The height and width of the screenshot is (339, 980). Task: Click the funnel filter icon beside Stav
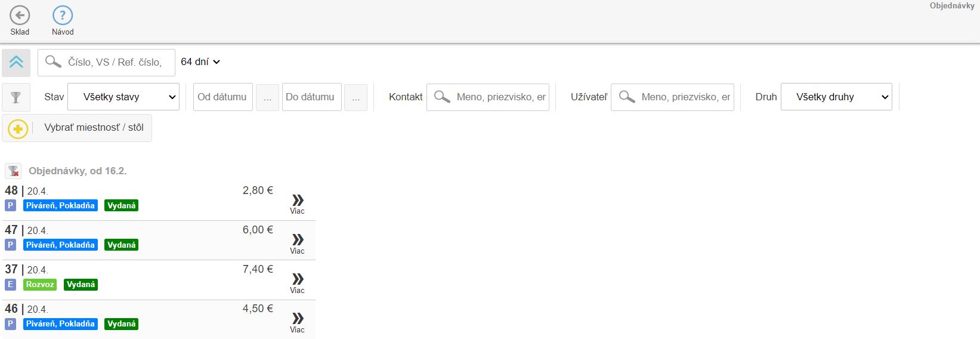click(x=16, y=97)
